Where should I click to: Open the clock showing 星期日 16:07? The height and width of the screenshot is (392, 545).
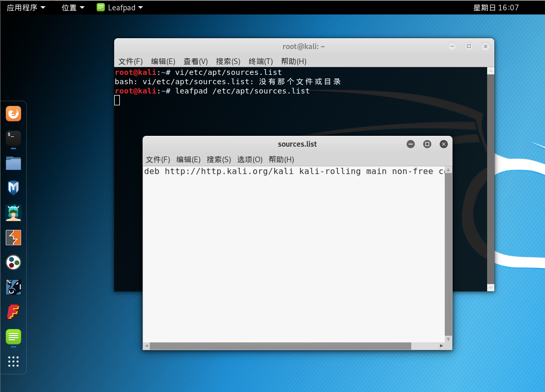coord(496,7)
